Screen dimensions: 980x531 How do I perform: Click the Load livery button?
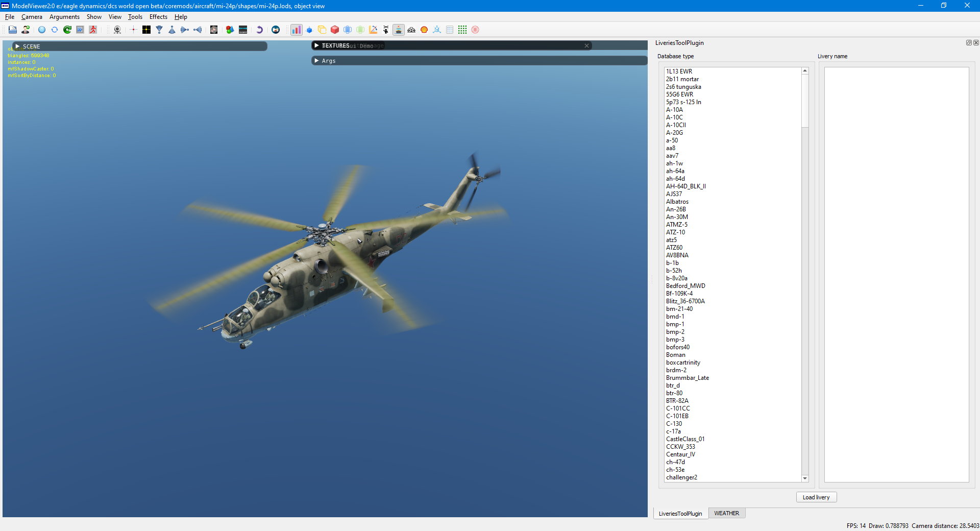pos(816,497)
